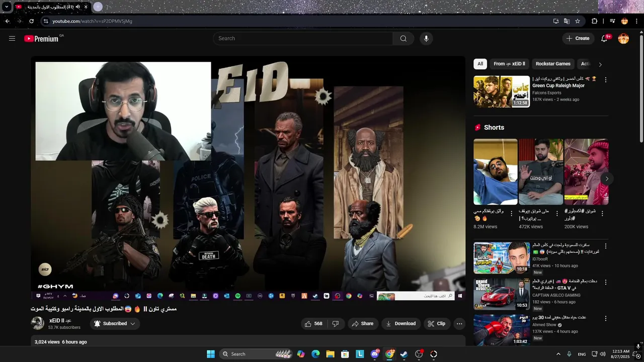The width and height of the screenshot is (644, 362).
Task: Open the 1:03:42 Ahmed Show thumbnail
Action: click(502, 330)
